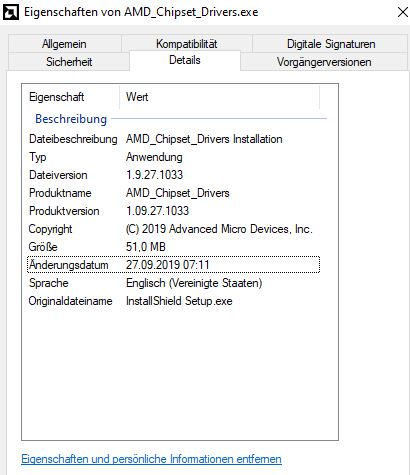410x475 pixels.
Task: Click the value '1.9.27.1033'
Action: pos(154,175)
